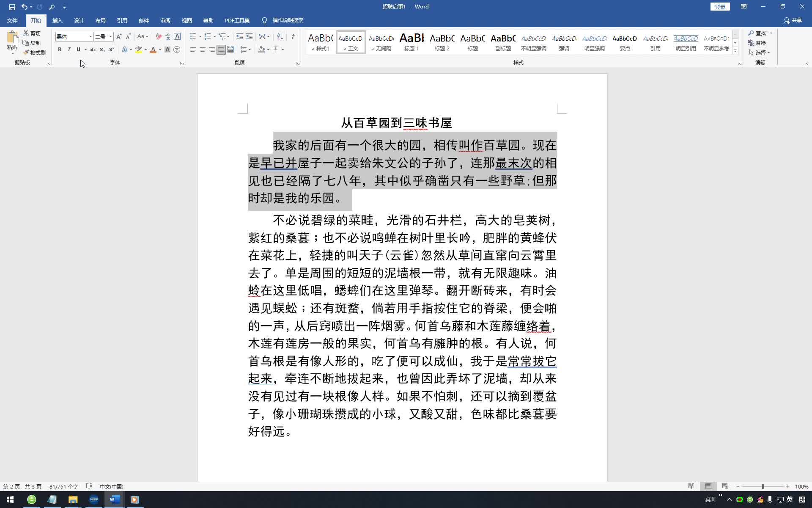Undo the last action
This screenshot has width=812, height=508.
[x=25, y=7]
